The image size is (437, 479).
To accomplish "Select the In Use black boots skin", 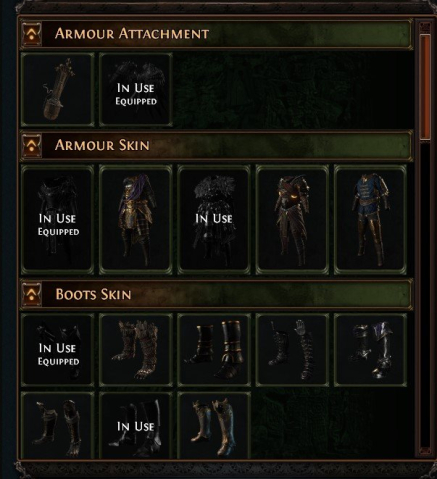I will (x=136, y=426).
